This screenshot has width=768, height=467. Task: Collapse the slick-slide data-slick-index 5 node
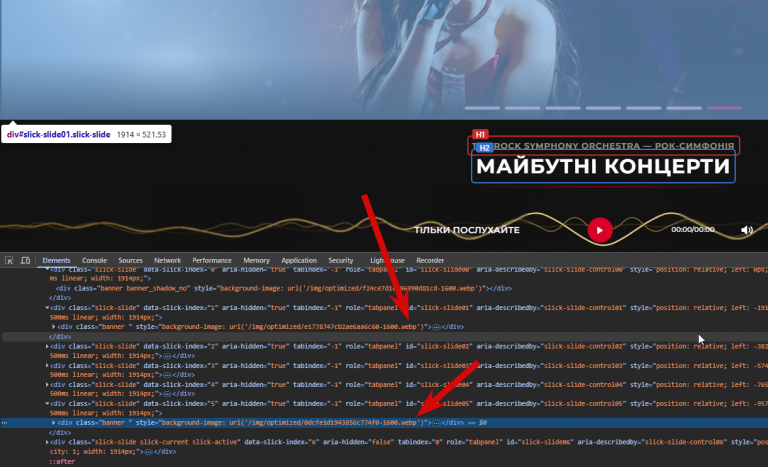(47, 404)
